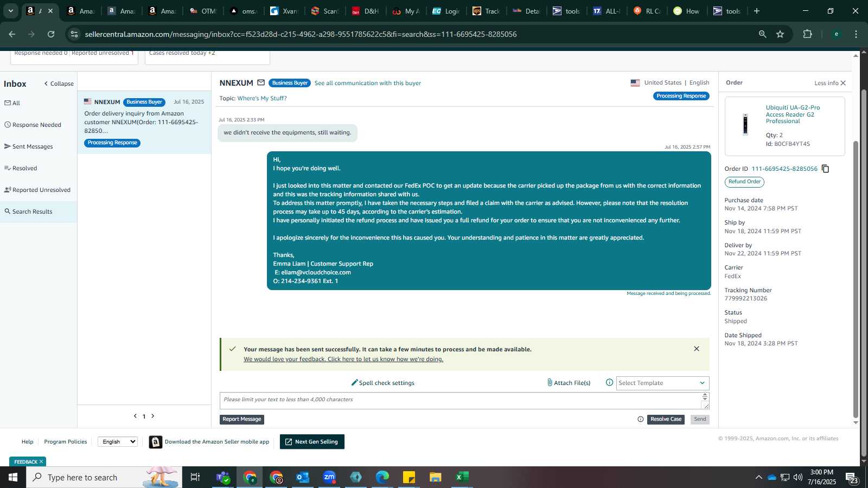868x488 pixels.
Task: Open the Ubiquiti UA-G2-Pro product link
Action: tap(793, 114)
